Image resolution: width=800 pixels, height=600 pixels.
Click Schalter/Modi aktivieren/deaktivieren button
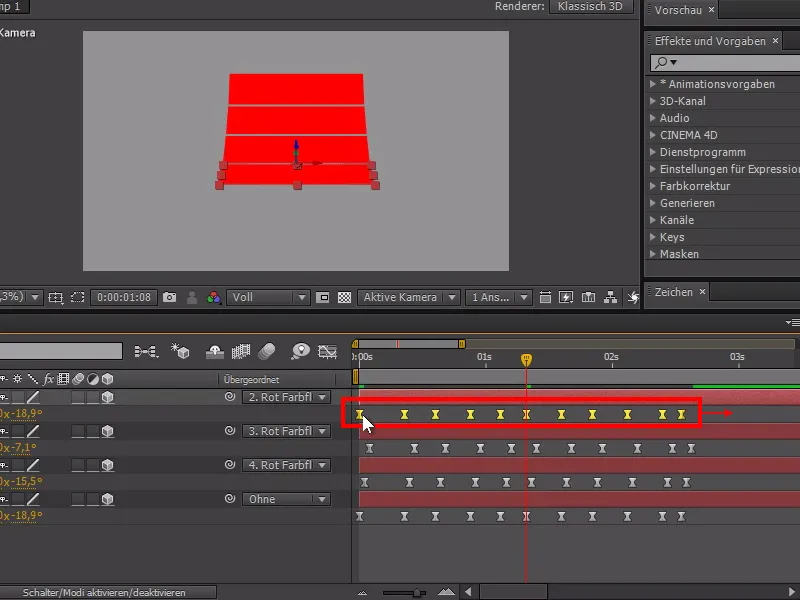click(104, 592)
